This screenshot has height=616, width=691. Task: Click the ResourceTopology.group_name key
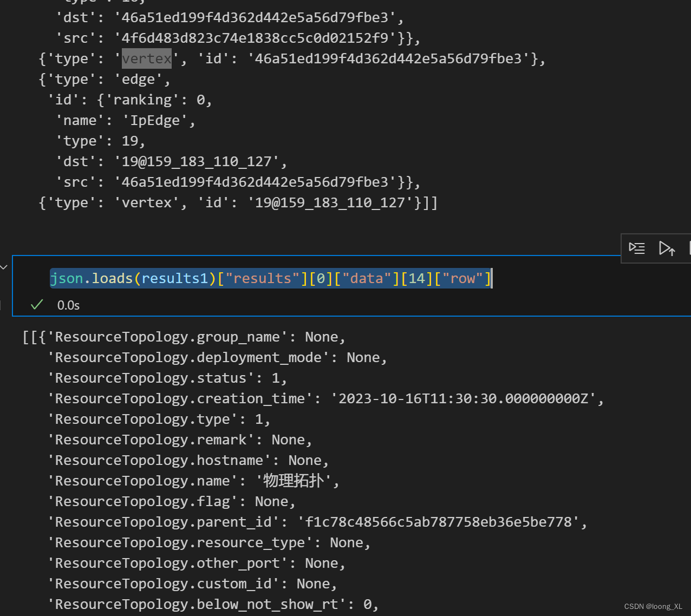click(x=167, y=337)
